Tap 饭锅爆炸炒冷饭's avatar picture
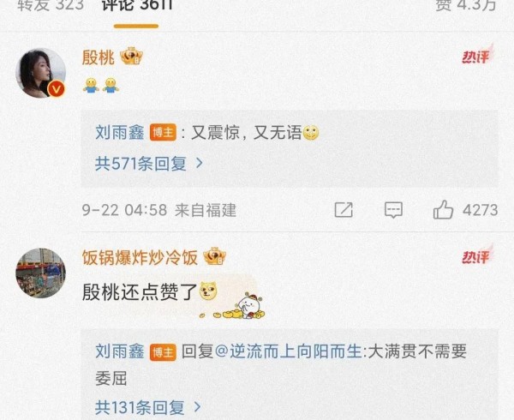Viewport: 514px width, 420px height. 41,273
